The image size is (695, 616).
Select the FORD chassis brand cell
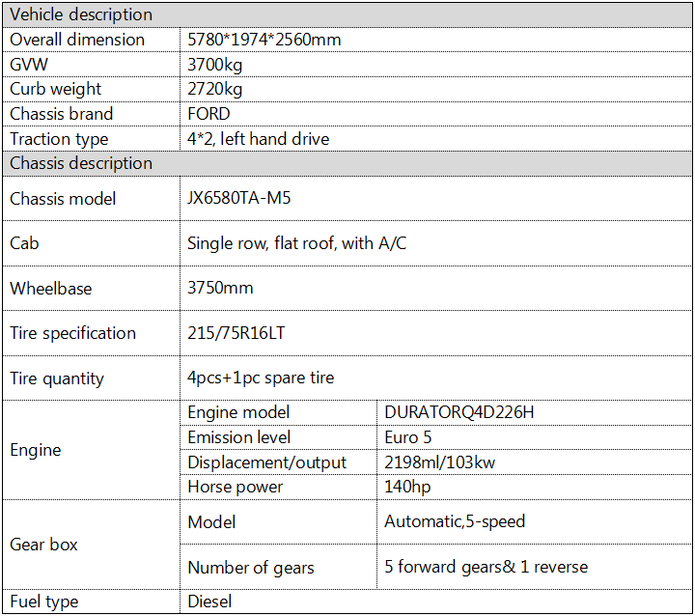(208, 114)
